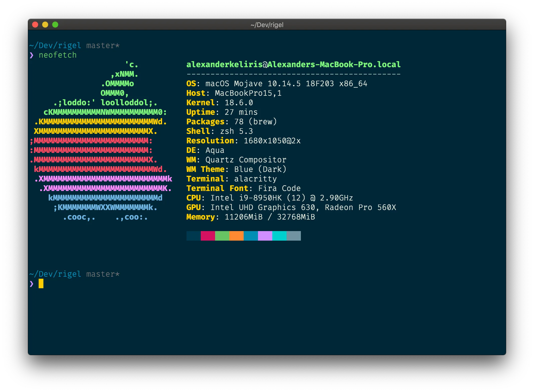Click the green color block

click(x=222, y=236)
